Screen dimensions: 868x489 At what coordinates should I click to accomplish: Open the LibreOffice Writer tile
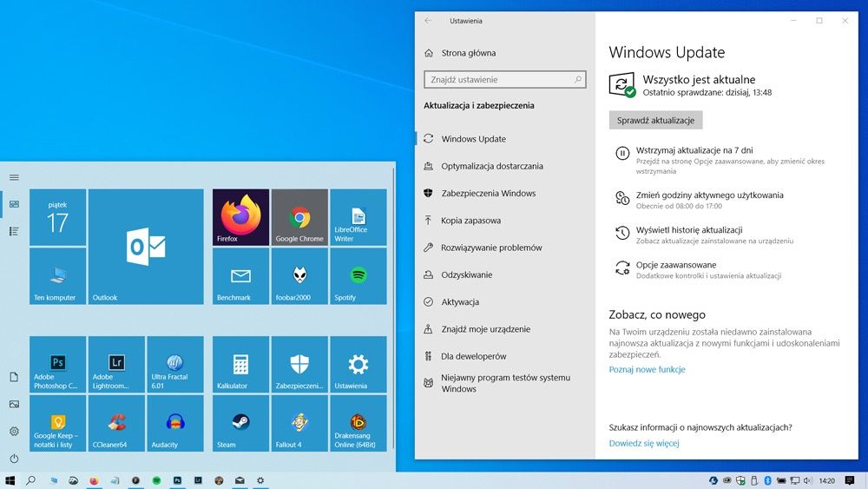point(358,217)
